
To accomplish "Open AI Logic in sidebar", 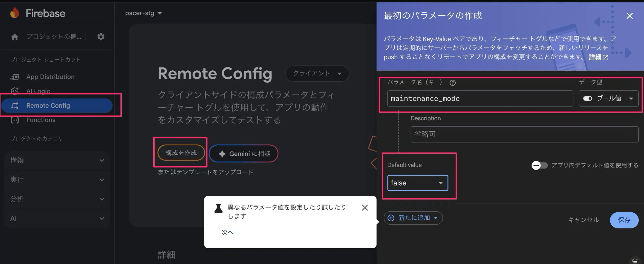I will (x=38, y=91).
